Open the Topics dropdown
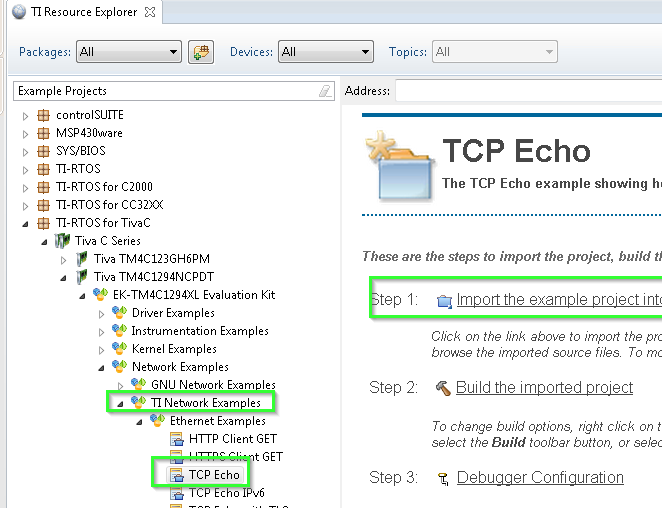Screen dimensions: 662x508 point(494,52)
